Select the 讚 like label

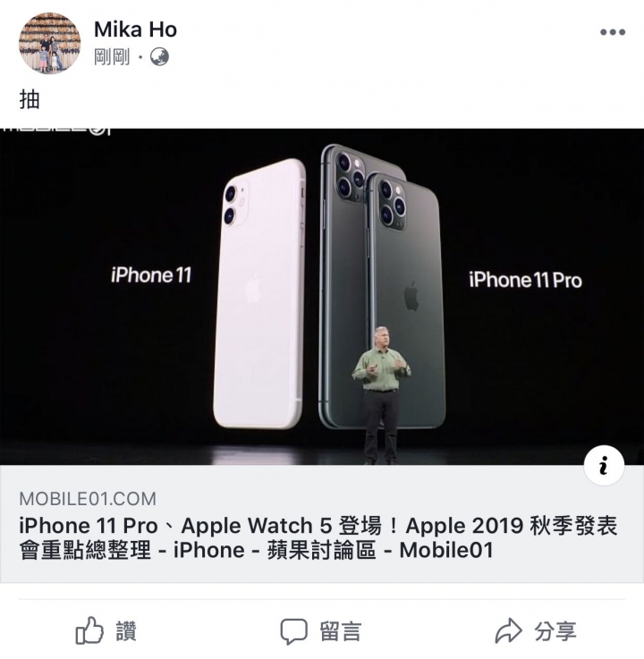tap(126, 631)
